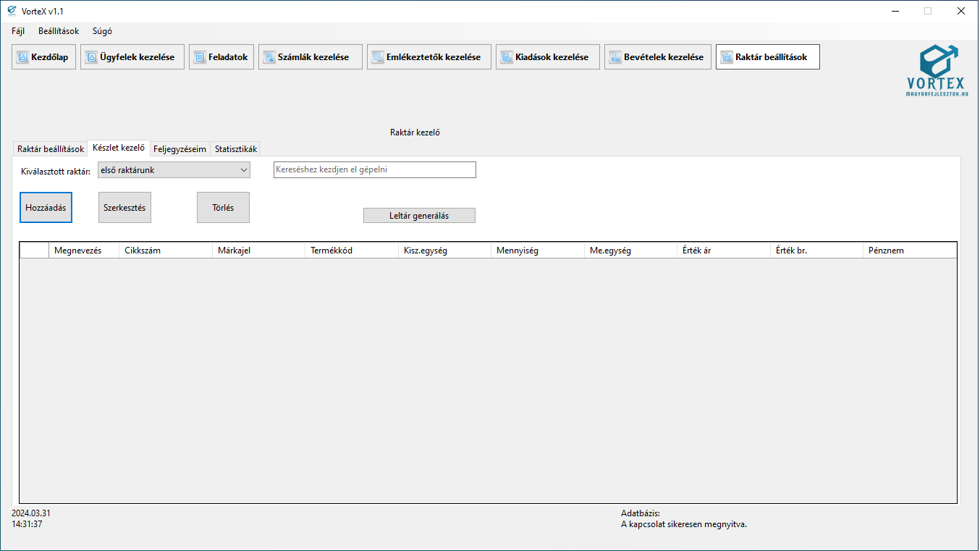Open Kiadások kezelése chart icon
980x551 pixels.
pyautogui.click(x=507, y=57)
